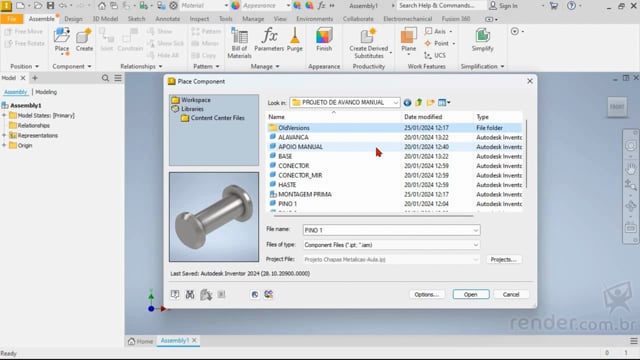Click the Projects... button
640x360 pixels.
[503, 260]
